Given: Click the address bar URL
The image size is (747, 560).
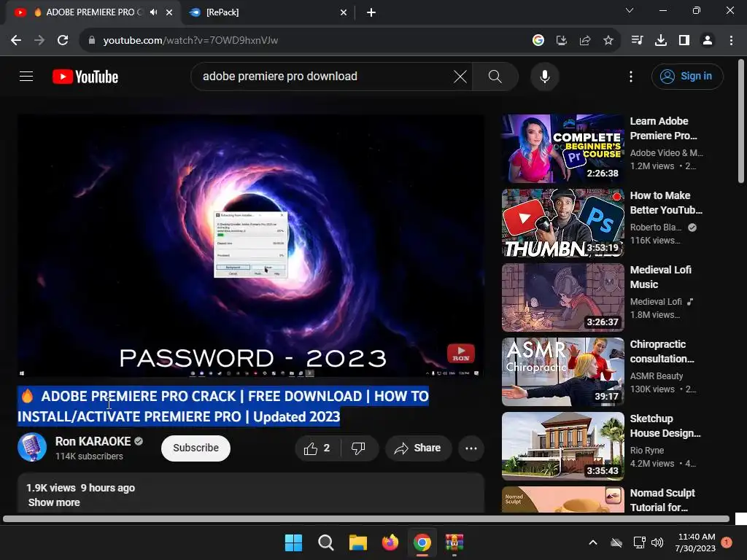Looking at the screenshot, I should click(190, 41).
